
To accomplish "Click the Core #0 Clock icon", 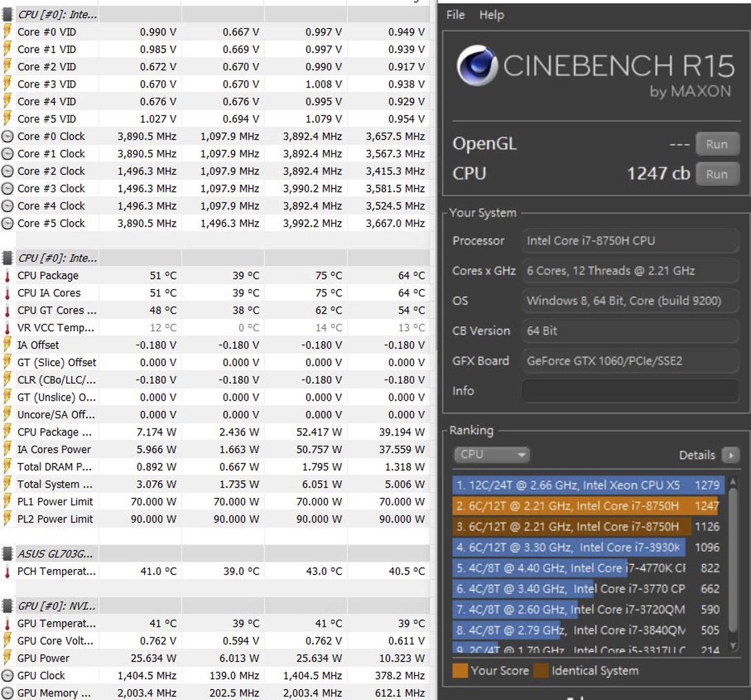I will tap(7, 136).
